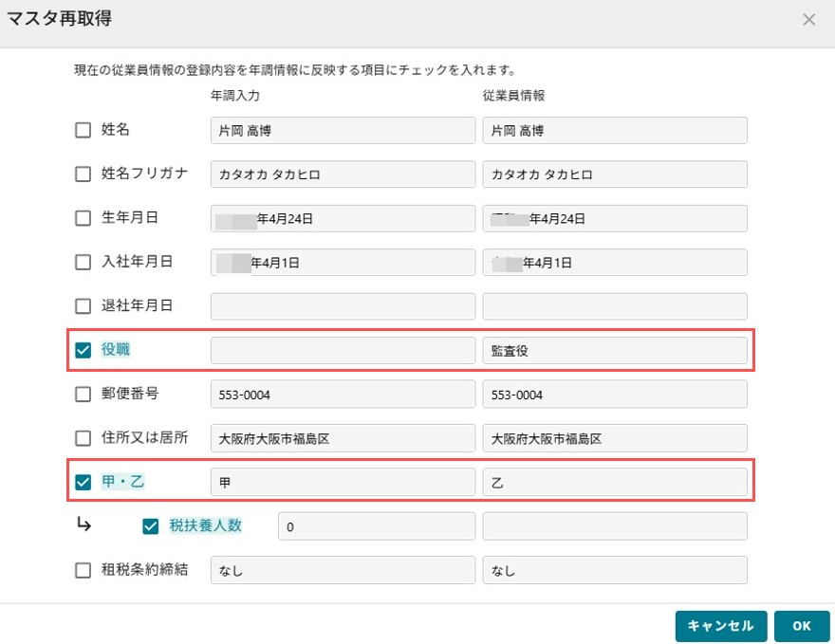This screenshot has height=644, width=835.
Task: Click 年調入力 甲・乙 field showing 甲
Action: click(x=343, y=482)
